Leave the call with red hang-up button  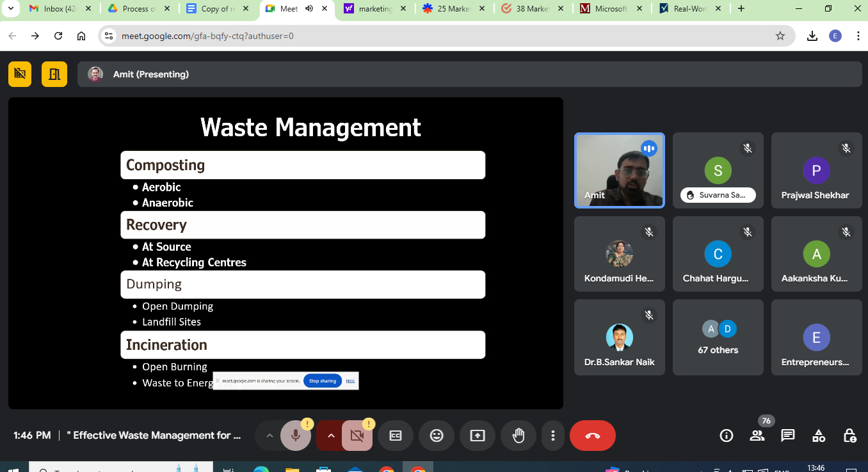point(592,436)
